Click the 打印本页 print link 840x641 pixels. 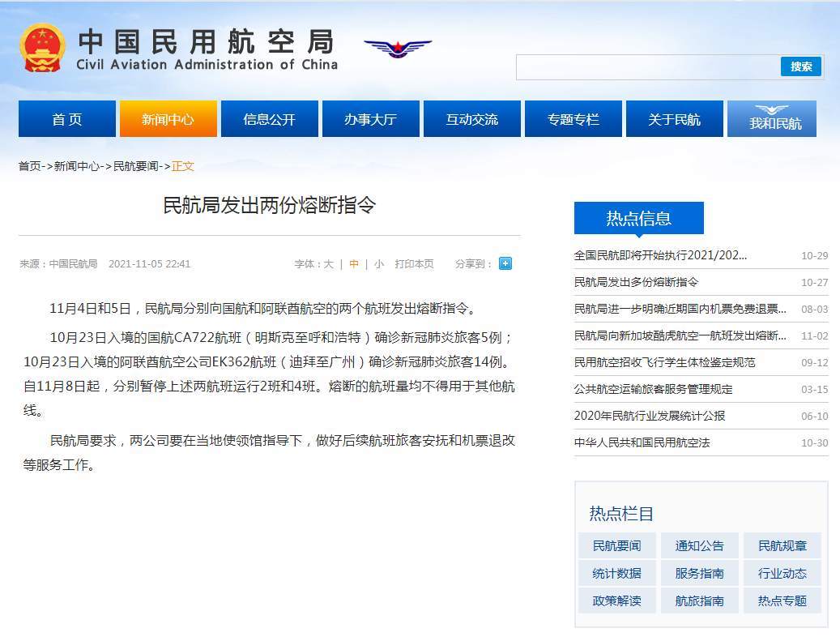coord(414,264)
